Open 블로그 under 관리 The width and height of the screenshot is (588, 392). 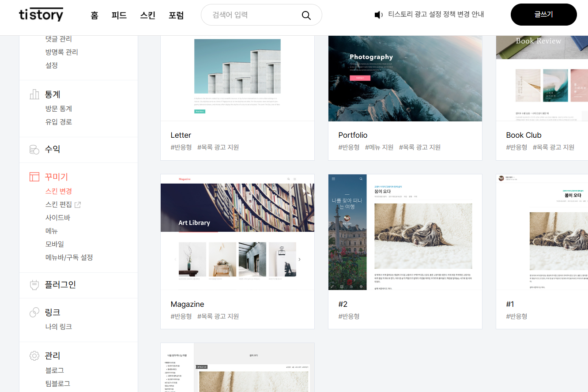(55, 370)
